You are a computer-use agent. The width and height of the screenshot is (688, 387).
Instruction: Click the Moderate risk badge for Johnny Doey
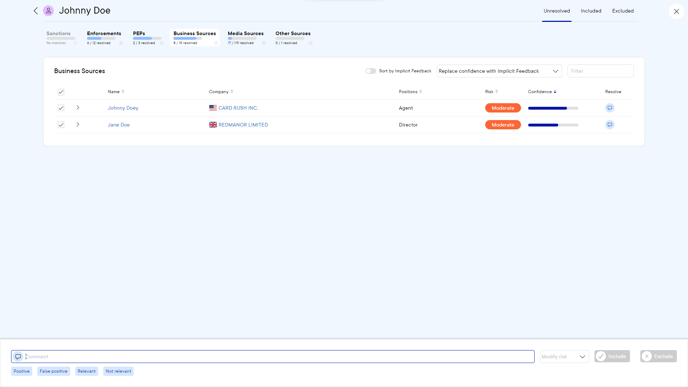coord(503,108)
